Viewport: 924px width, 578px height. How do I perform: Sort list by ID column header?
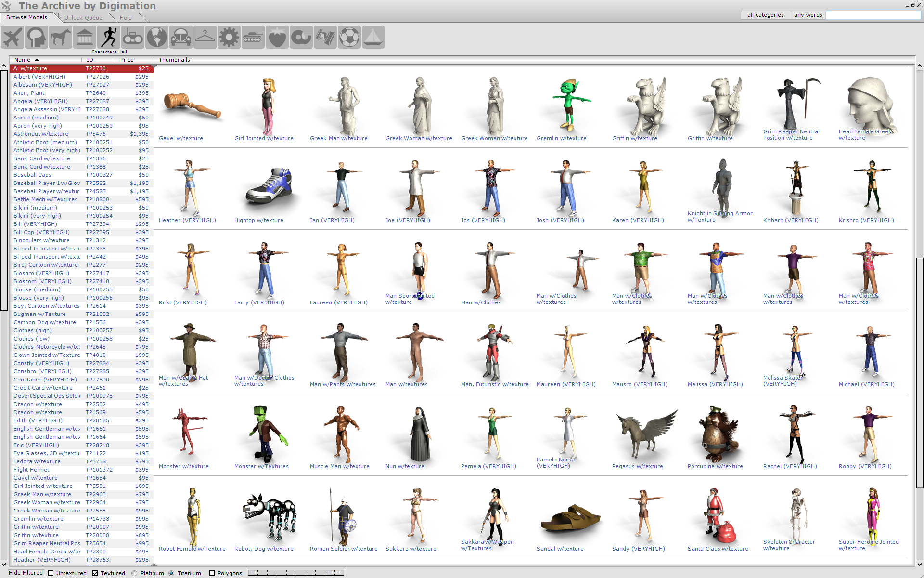click(x=98, y=60)
